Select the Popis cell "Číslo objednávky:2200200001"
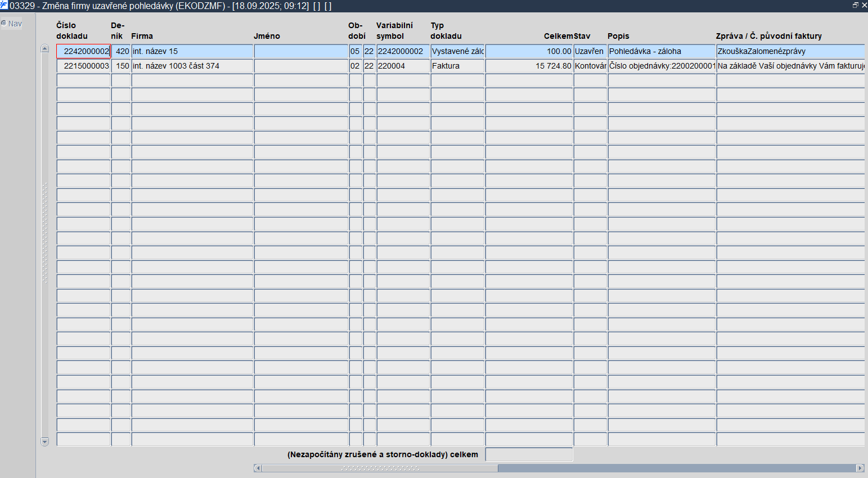Image resolution: width=868 pixels, height=478 pixels. pyautogui.click(x=662, y=66)
